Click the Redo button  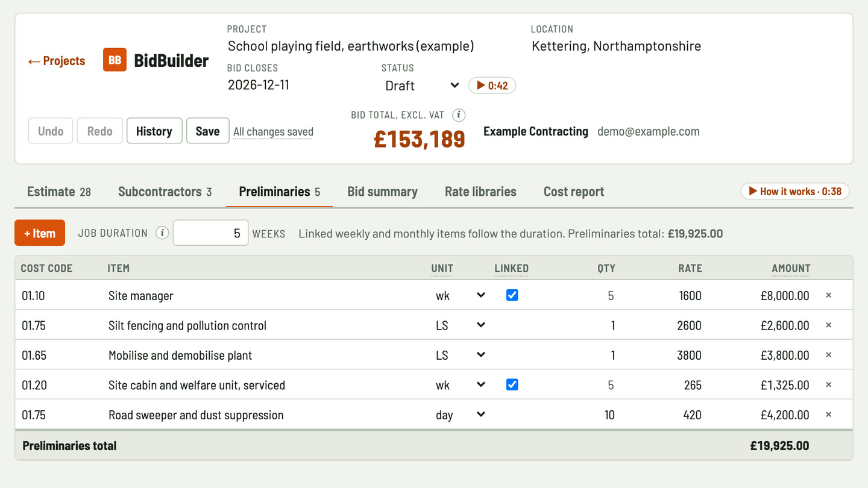click(99, 131)
